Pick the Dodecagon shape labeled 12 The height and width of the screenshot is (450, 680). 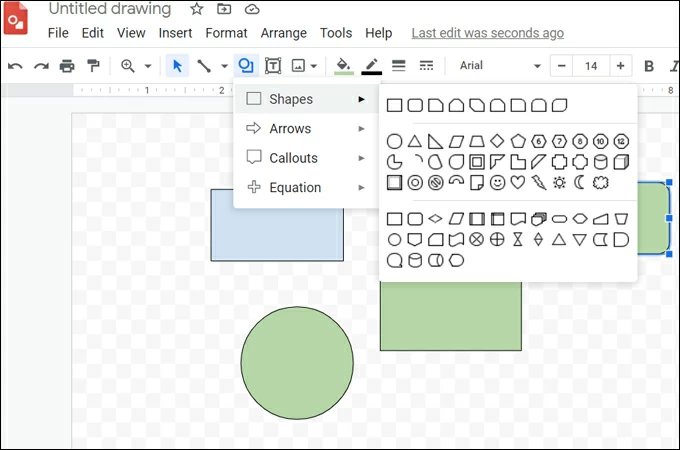click(621, 141)
